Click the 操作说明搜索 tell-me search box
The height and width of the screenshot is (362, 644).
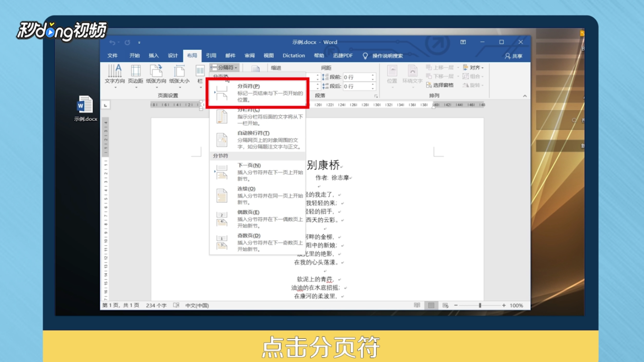click(383, 56)
